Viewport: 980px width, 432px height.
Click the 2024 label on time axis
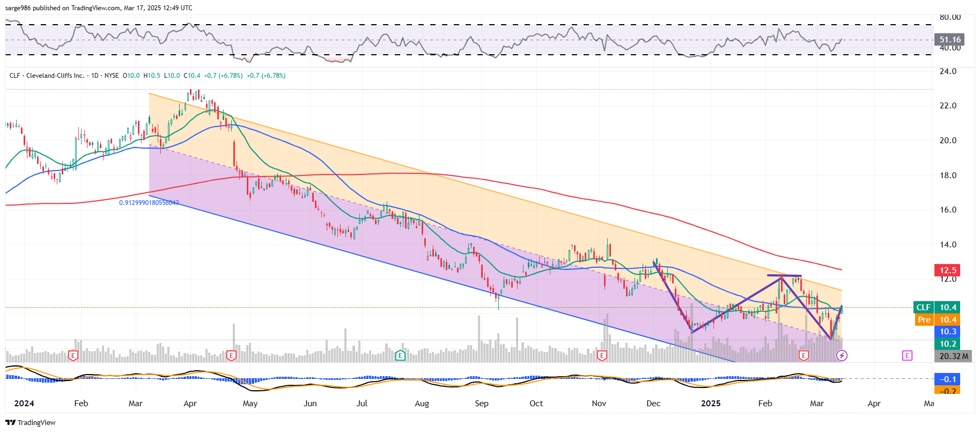pos(24,404)
